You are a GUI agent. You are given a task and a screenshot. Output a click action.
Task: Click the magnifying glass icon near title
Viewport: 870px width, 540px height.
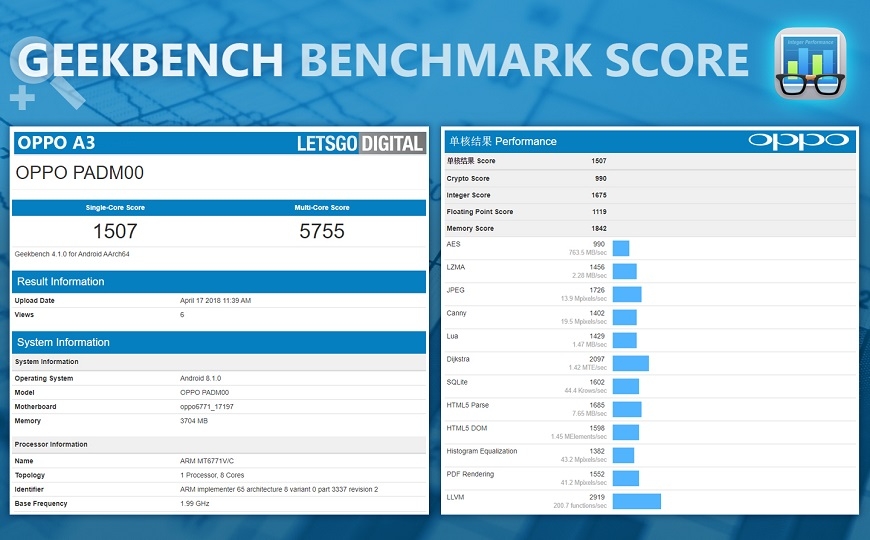[47, 72]
